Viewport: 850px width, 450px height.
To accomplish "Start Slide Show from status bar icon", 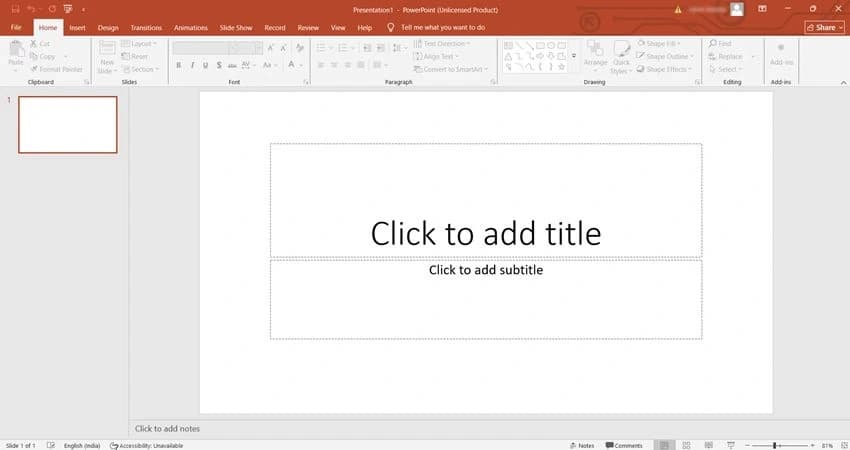I will (x=731, y=445).
